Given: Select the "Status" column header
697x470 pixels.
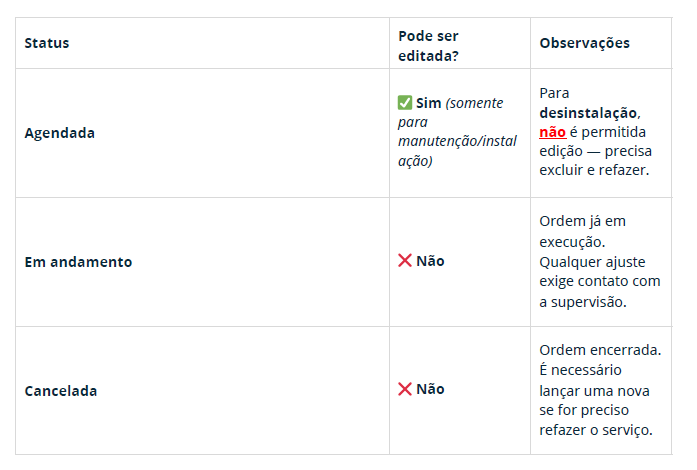Looking at the screenshot, I should point(47,44).
